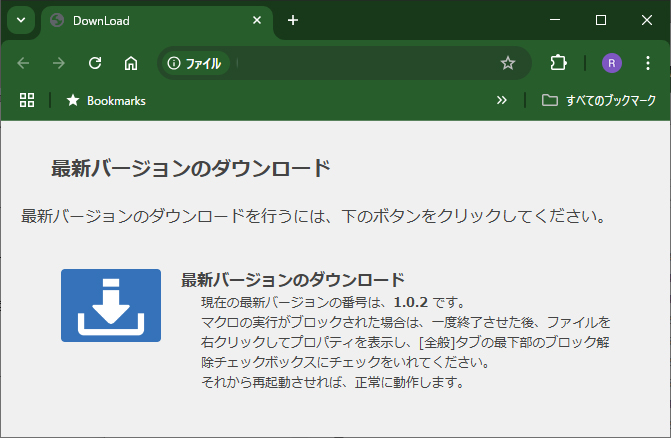Click the bold 最新バージョンのダウンロード link text
Screen dimensions: 671x438
pos(292,280)
